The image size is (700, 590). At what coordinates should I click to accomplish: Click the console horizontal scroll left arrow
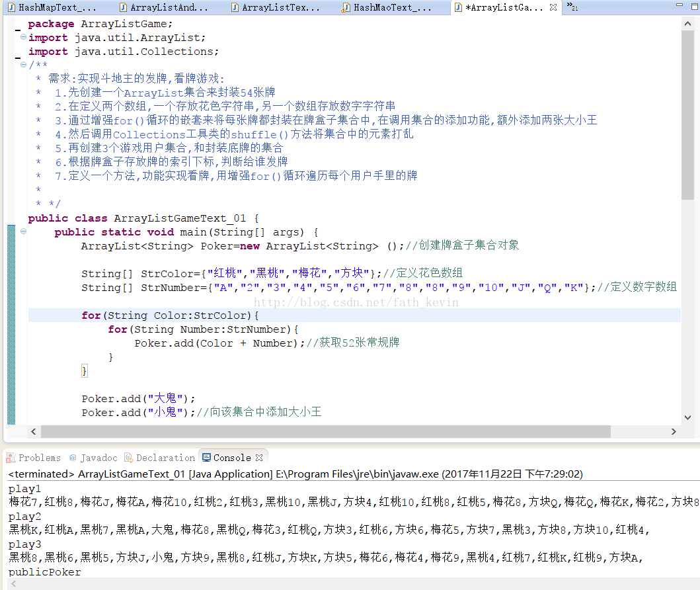(13, 584)
